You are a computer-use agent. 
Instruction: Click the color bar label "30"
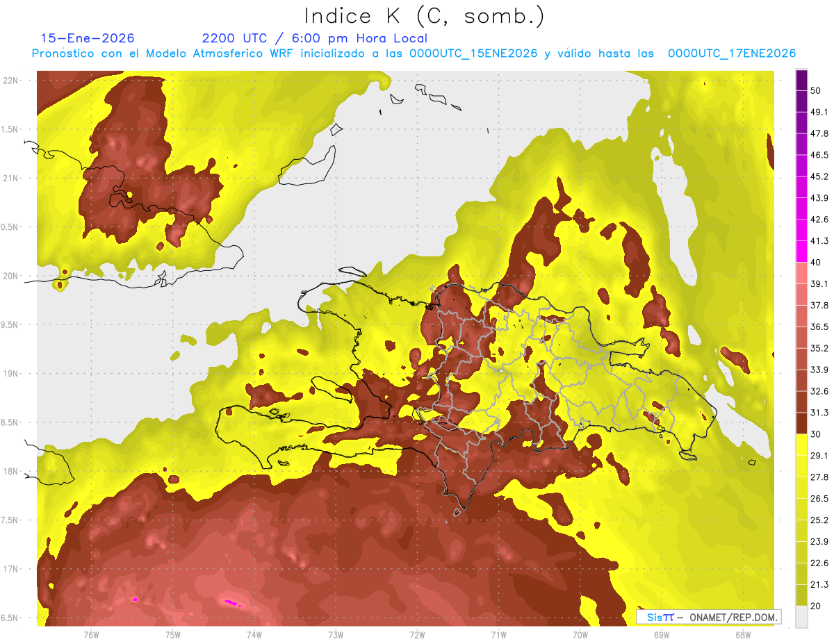click(815, 434)
